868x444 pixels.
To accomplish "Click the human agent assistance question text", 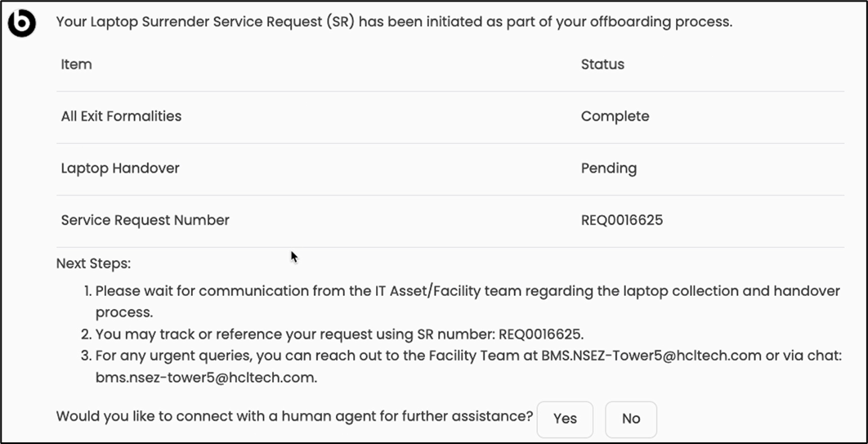I will [x=294, y=417].
